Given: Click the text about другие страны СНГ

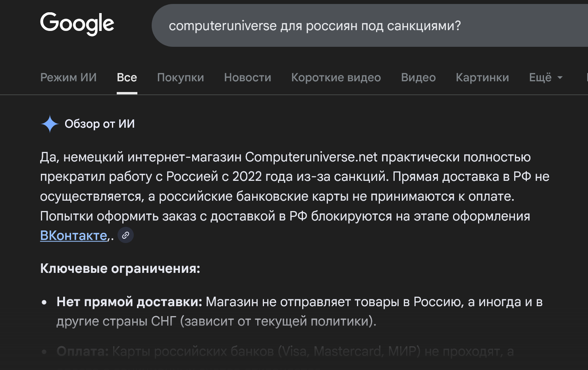Looking at the screenshot, I should click(x=216, y=321).
